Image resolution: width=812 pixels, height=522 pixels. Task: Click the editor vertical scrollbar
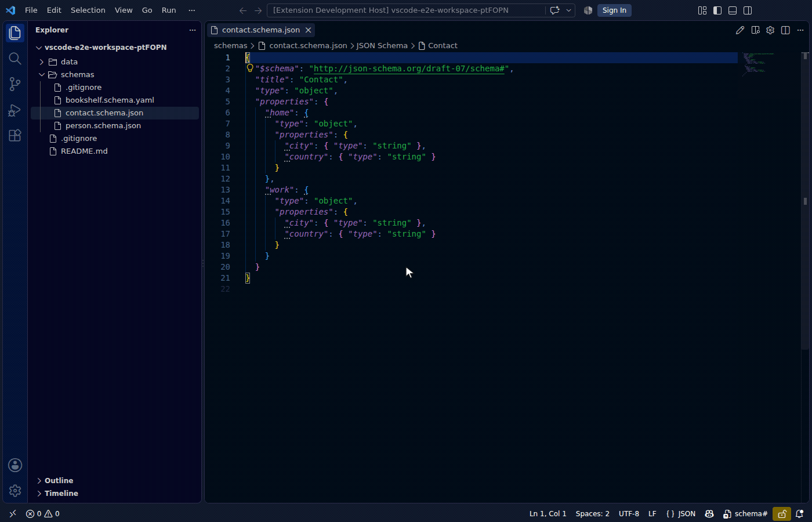click(x=806, y=201)
